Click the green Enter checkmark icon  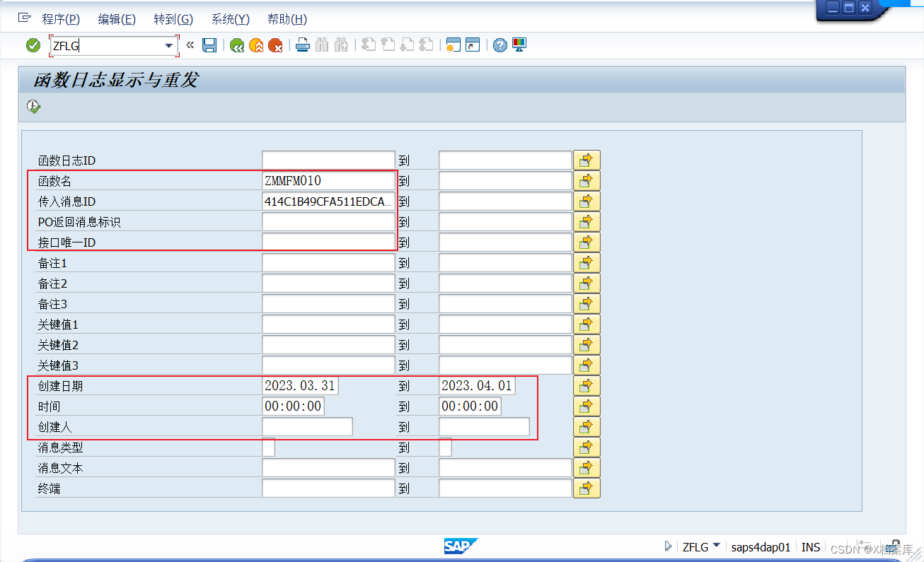(33, 45)
